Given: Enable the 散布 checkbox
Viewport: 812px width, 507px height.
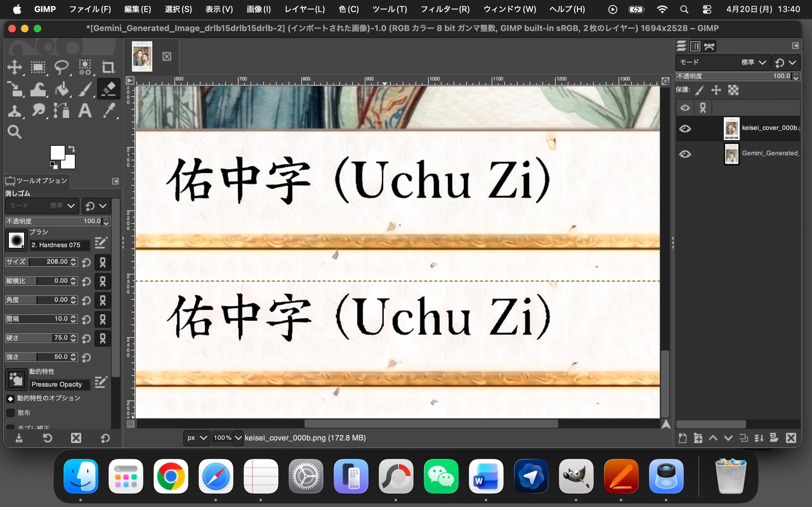Looking at the screenshot, I should 11,413.
